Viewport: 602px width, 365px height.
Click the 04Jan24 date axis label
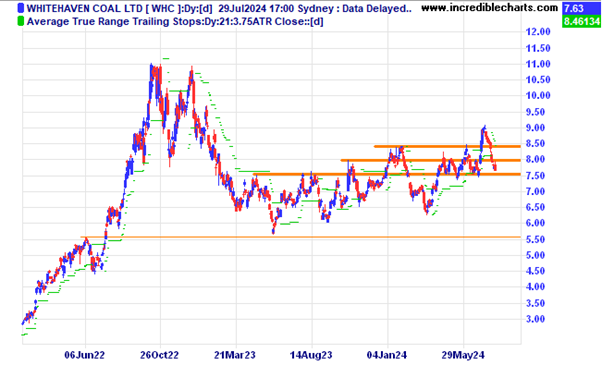tap(387, 355)
